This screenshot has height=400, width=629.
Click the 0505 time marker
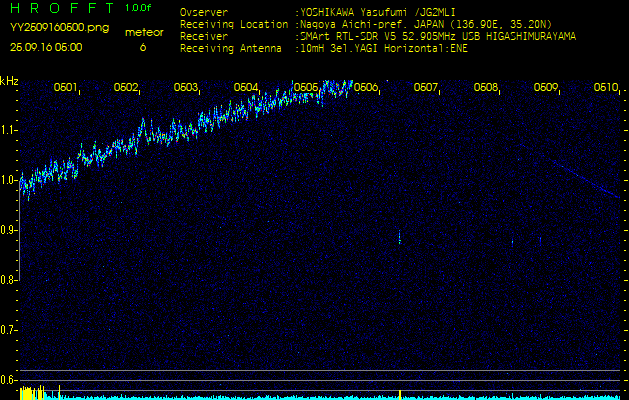coord(306,88)
